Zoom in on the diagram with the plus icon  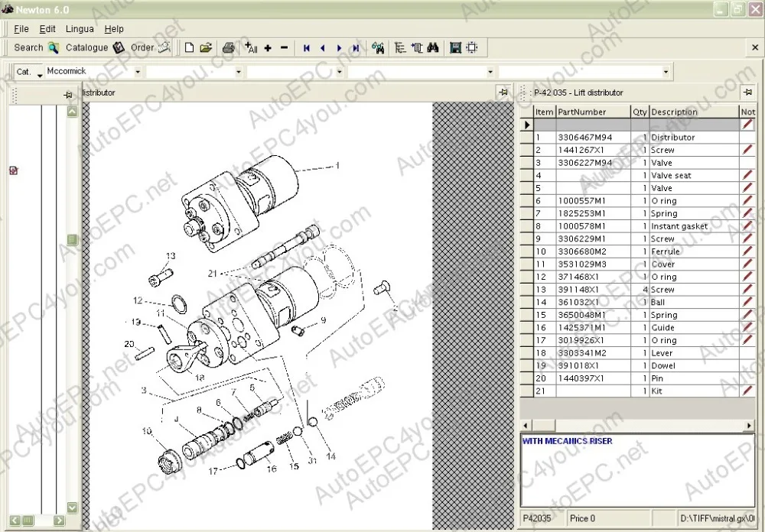pyautogui.click(x=267, y=47)
